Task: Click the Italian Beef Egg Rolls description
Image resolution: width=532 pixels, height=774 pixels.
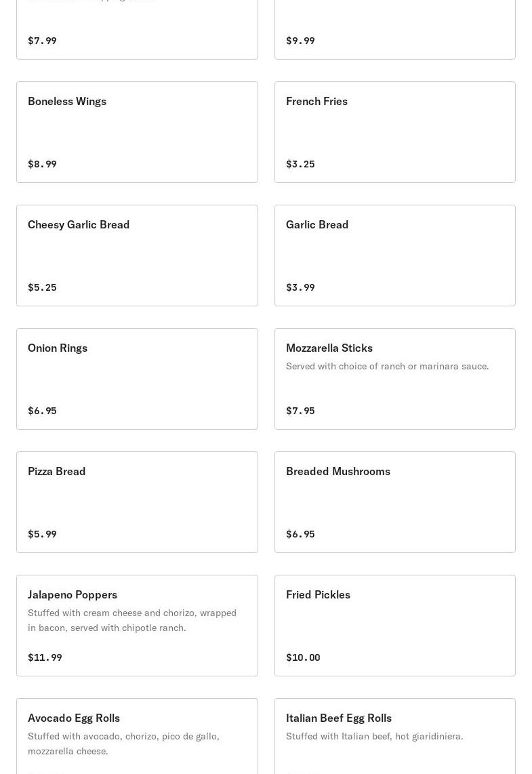Action: pos(374,736)
